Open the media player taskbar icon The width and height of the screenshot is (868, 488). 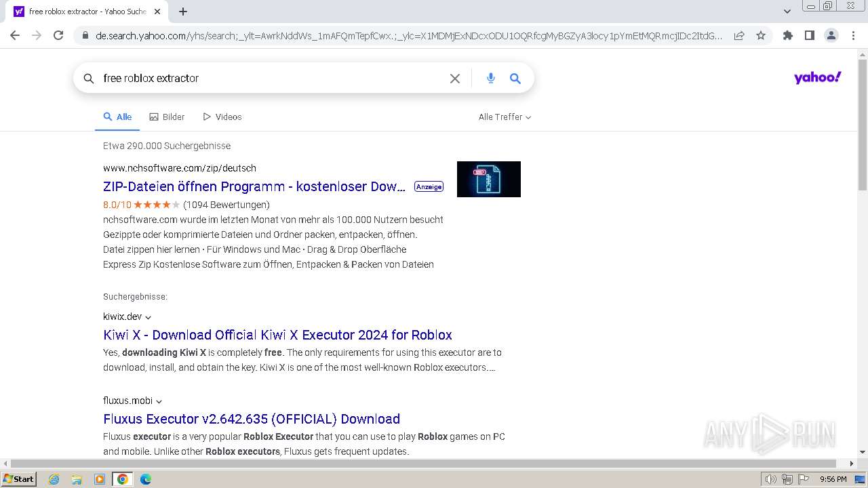(x=100, y=479)
